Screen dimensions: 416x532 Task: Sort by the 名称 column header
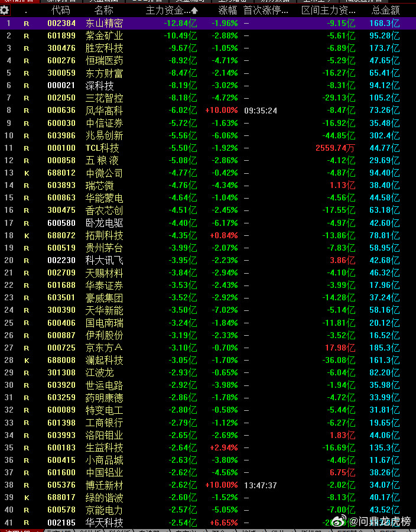104,11
